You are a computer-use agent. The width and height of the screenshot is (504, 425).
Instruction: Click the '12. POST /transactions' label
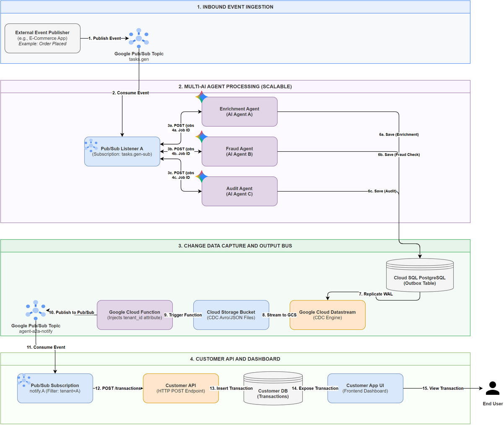point(118,388)
